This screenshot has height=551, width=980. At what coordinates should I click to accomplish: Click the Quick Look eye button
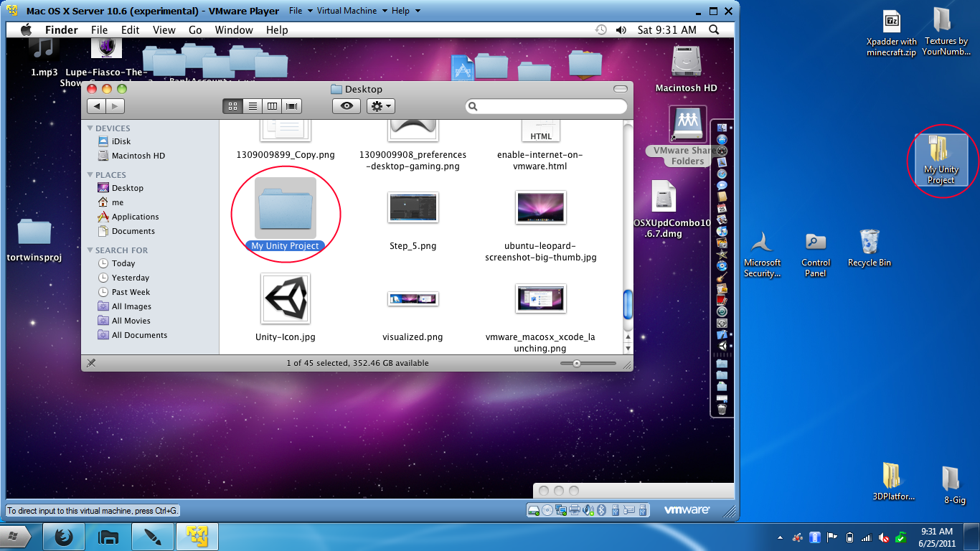[x=347, y=106]
